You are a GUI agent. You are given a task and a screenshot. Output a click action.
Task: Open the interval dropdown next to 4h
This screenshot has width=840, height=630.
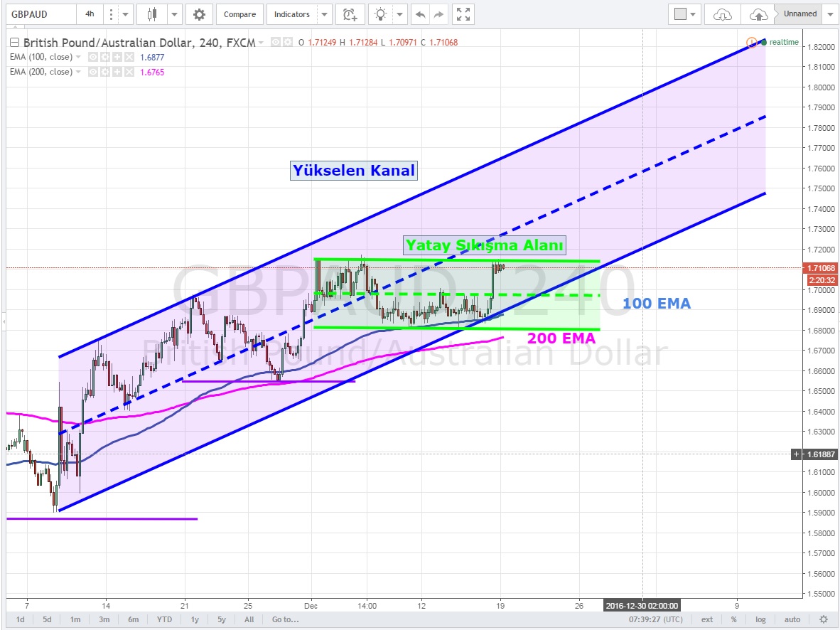(x=125, y=14)
